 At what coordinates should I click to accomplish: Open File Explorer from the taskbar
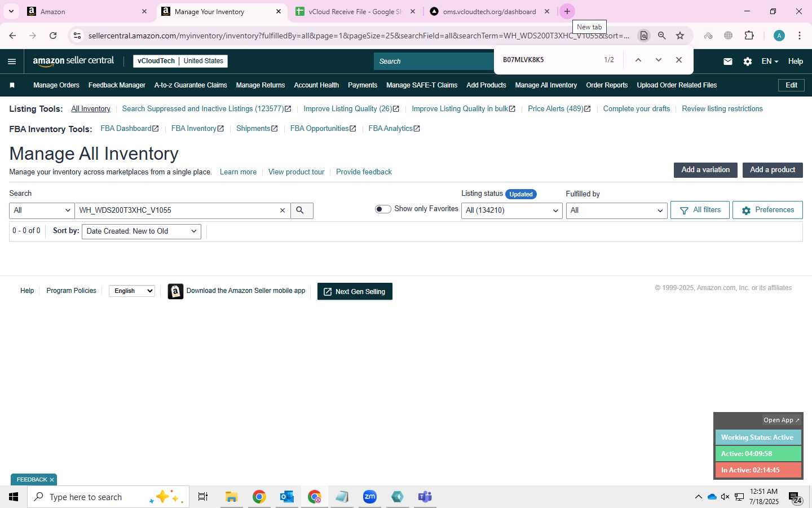(x=231, y=497)
